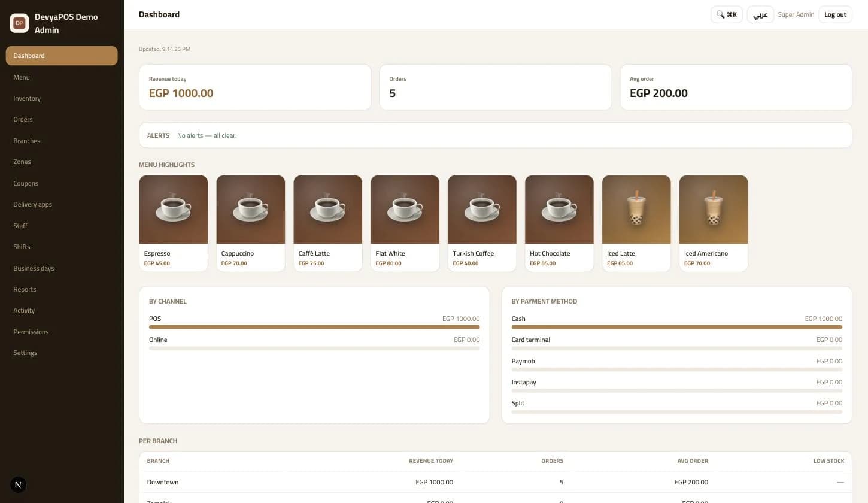Click the Instapay payment label
The height and width of the screenshot is (503, 868).
524,382
